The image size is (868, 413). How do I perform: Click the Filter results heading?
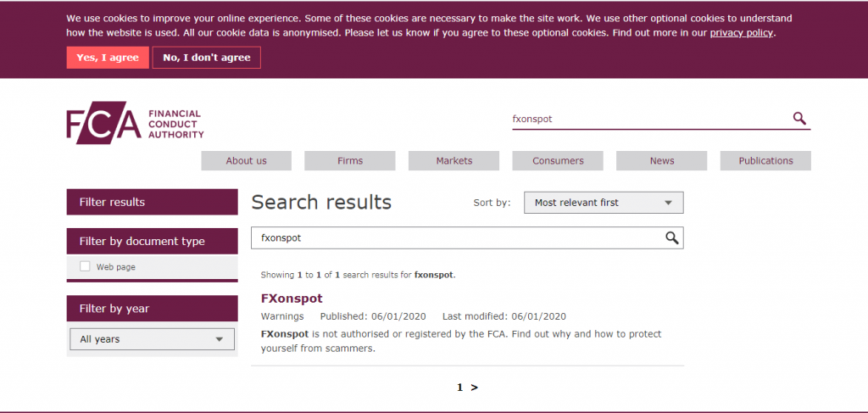click(153, 202)
